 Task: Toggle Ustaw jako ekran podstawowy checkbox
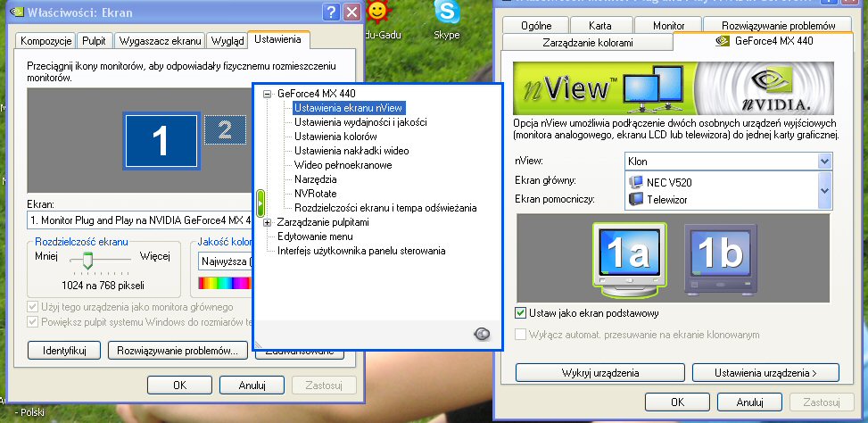520,313
